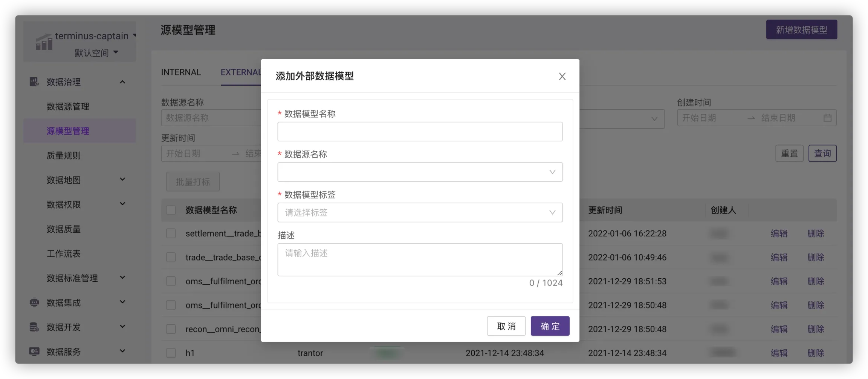Click the 数据集成 sidebar icon
Viewport: 868px width, 379px height.
point(34,302)
